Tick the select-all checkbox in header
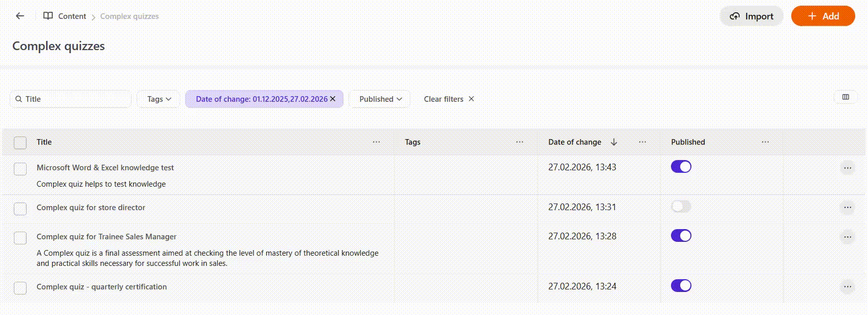The height and width of the screenshot is (315, 868). tap(20, 143)
